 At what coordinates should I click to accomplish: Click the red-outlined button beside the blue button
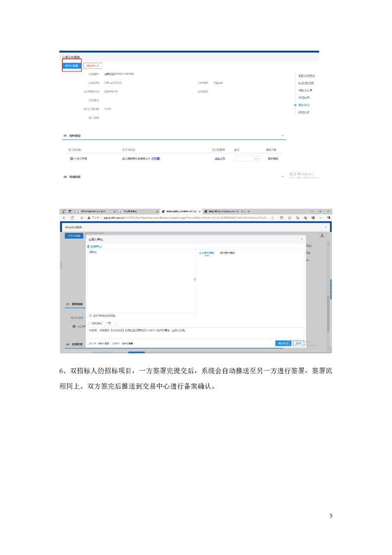click(92, 65)
